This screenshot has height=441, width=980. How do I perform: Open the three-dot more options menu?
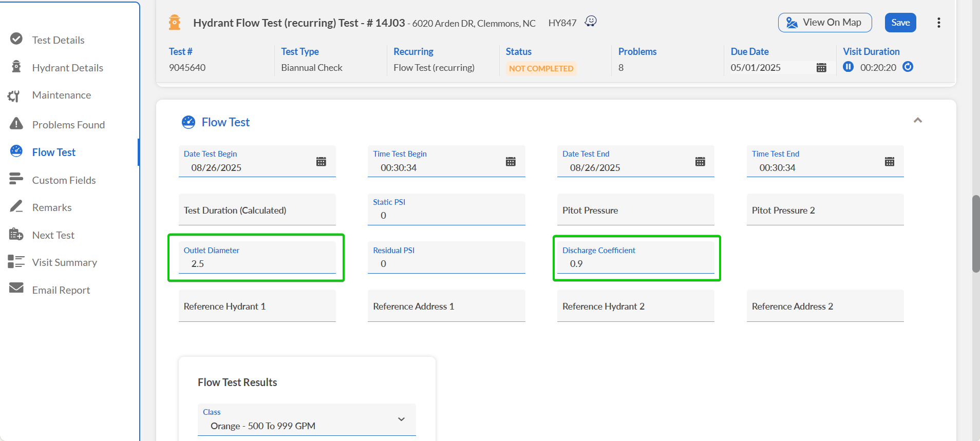[x=938, y=23]
